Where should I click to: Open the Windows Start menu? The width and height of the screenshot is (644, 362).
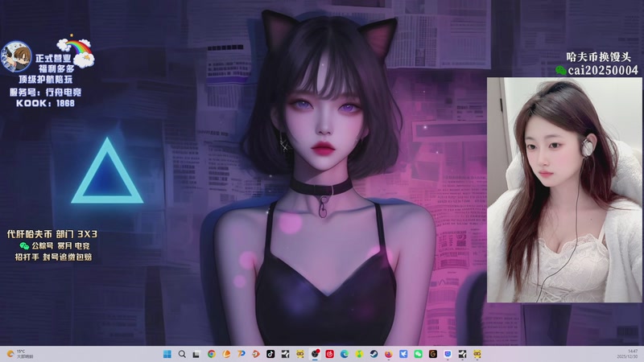(x=167, y=354)
